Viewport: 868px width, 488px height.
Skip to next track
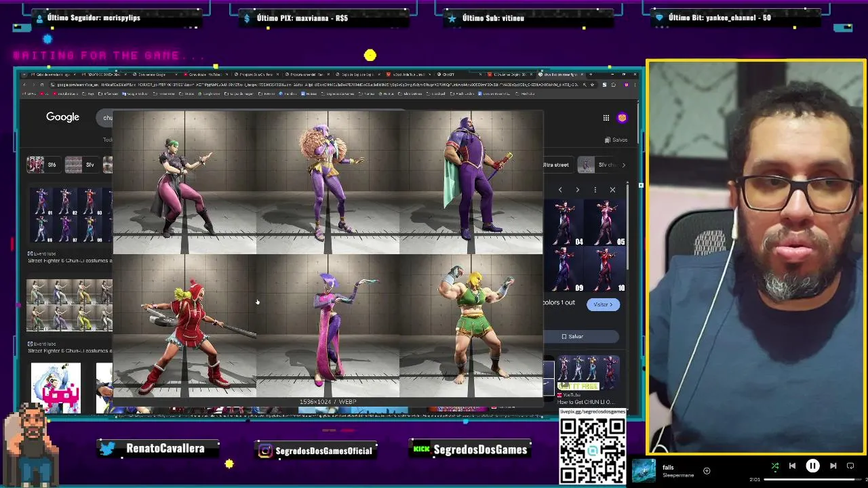click(833, 466)
